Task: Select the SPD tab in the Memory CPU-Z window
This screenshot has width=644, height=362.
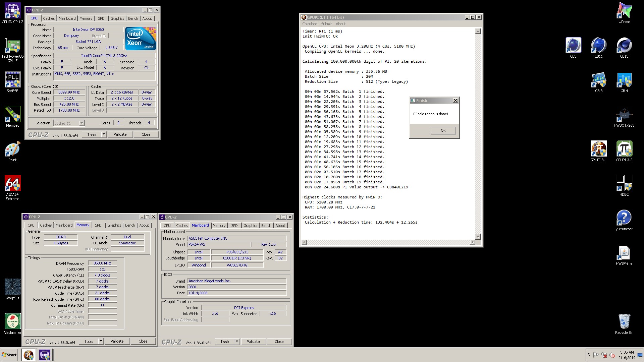Action: (x=98, y=225)
